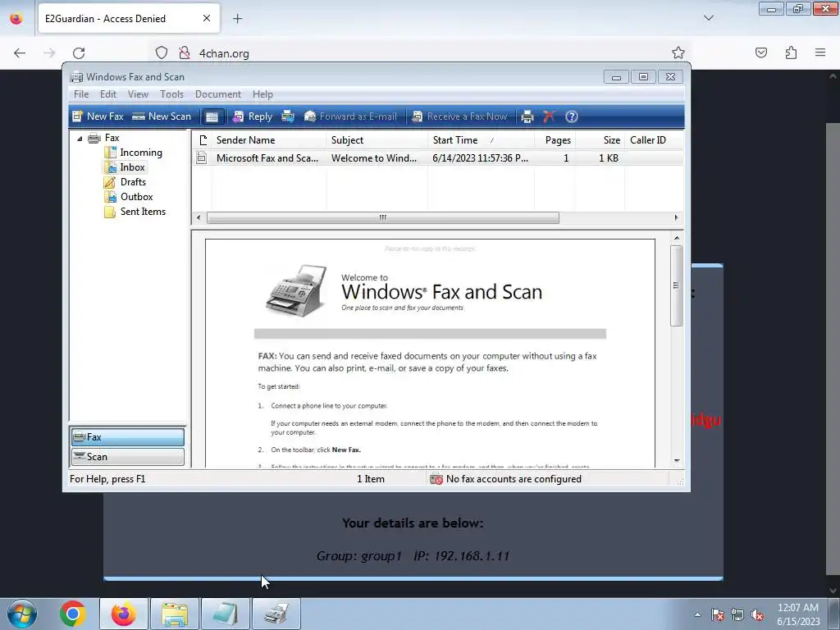
Task: Sort by Sender Name column header
Action: click(x=268, y=140)
